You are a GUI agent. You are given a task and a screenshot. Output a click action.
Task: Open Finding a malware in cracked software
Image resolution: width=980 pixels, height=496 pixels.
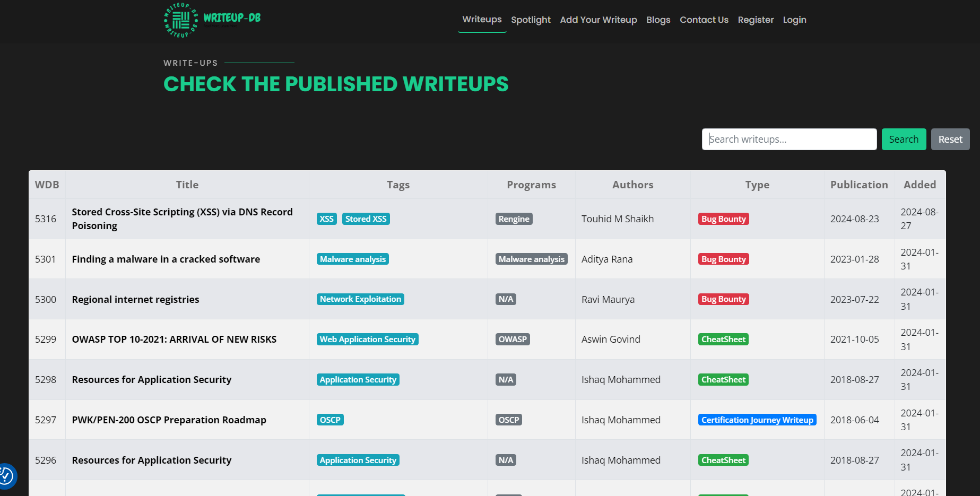(x=166, y=259)
